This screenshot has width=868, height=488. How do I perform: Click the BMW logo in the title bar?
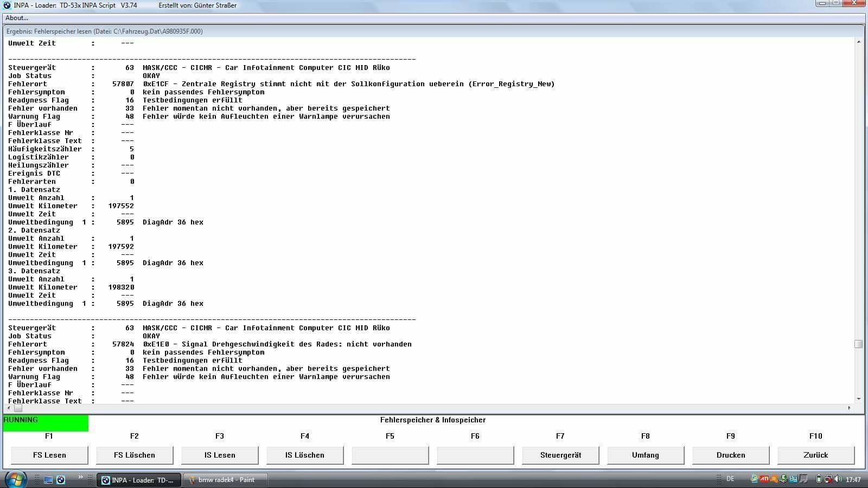click(7, 5)
